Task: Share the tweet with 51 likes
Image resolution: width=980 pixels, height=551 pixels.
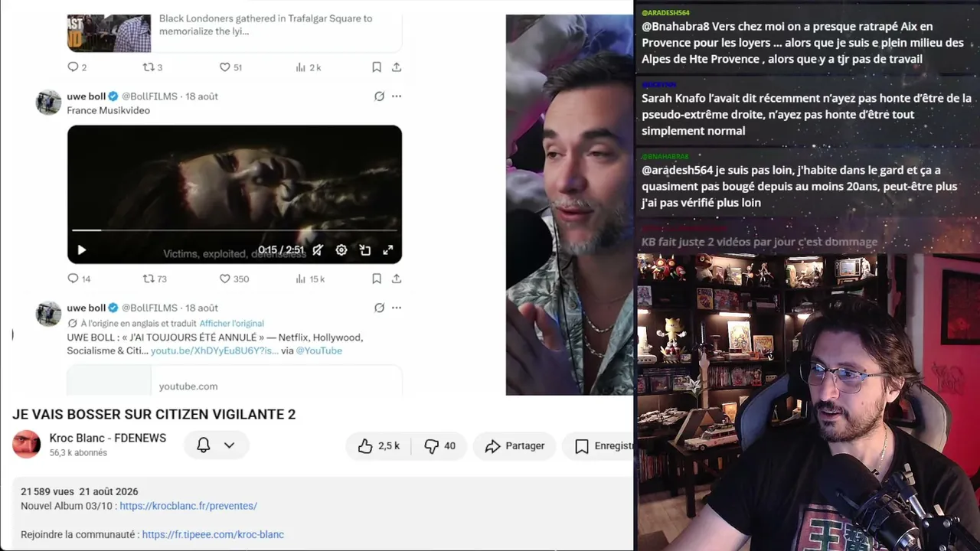Action: pos(397,67)
